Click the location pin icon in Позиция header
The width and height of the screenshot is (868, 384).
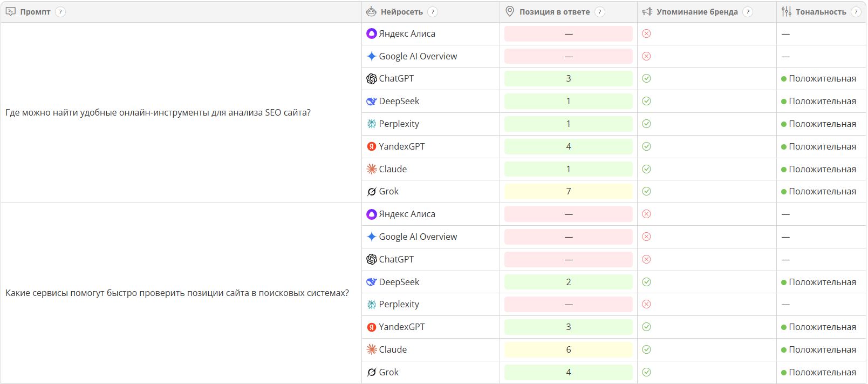(x=510, y=12)
